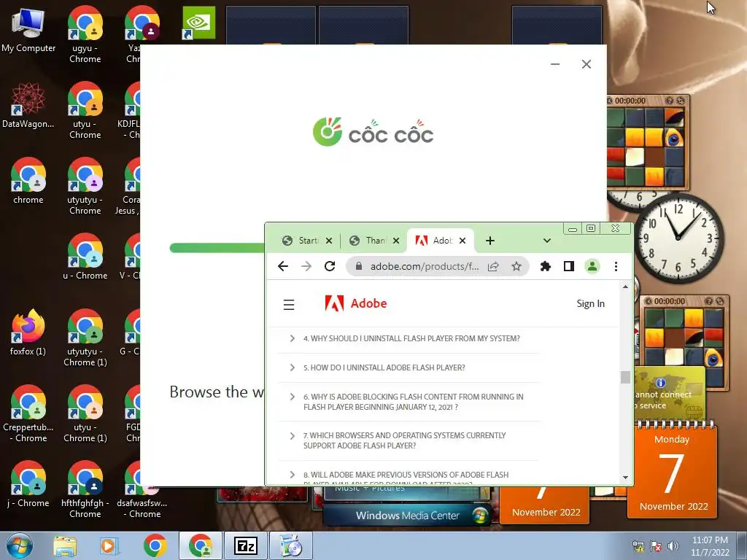
Task: Click the scroll up arrow on Adobe page
Action: coord(625,287)
